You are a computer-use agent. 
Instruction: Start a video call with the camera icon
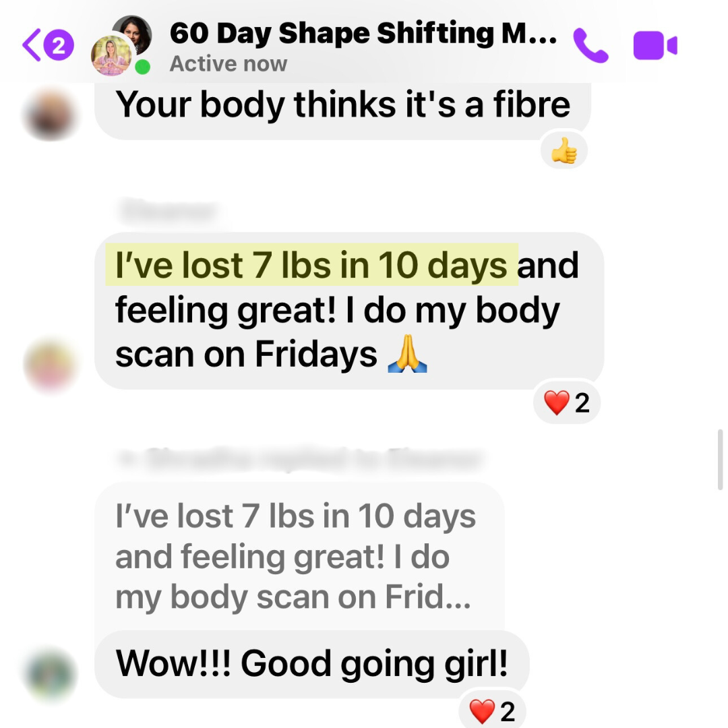tap(655, 46)
